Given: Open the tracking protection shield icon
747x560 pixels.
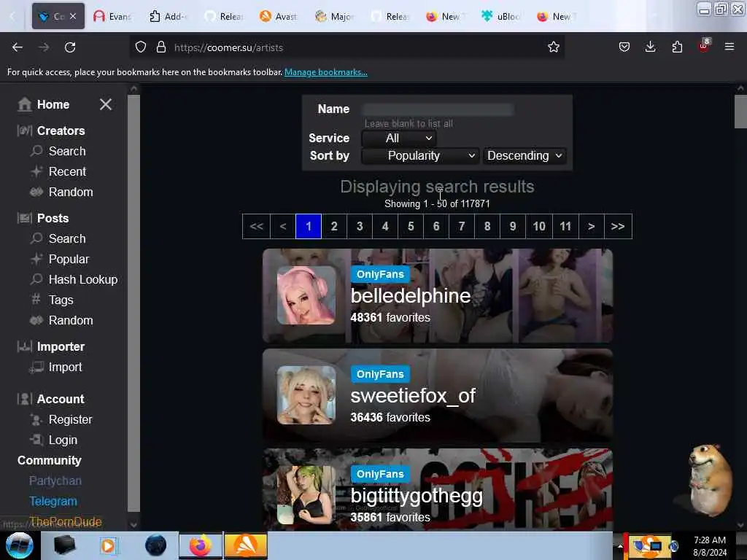Looking at the screenshot, I should (141, 47).
